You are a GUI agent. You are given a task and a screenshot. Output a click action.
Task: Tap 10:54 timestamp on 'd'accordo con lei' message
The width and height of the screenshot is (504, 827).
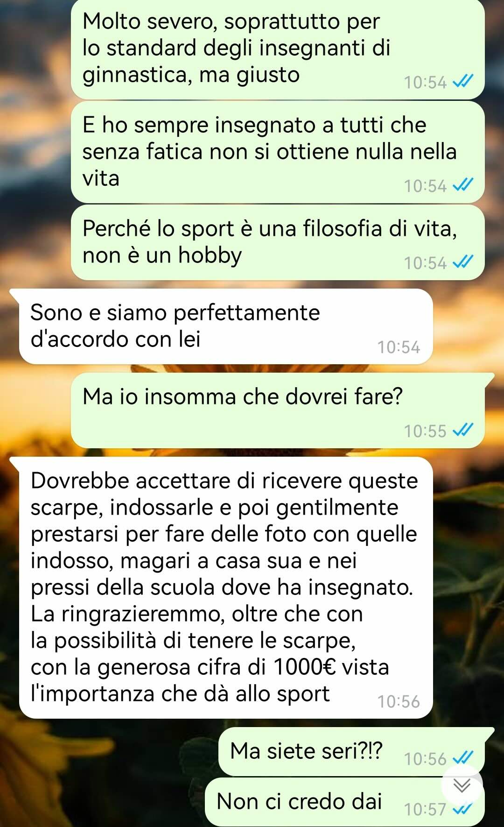[x=399, y=347]
